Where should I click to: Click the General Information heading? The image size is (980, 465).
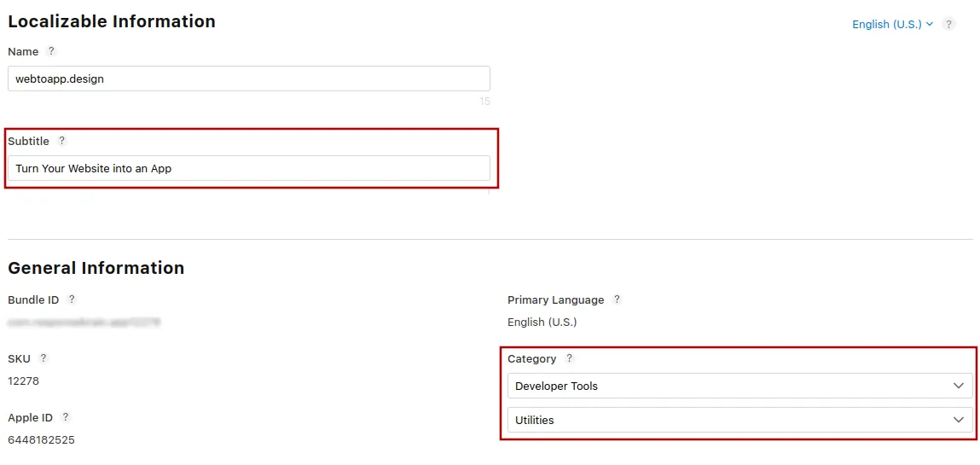tap(96, 268)
